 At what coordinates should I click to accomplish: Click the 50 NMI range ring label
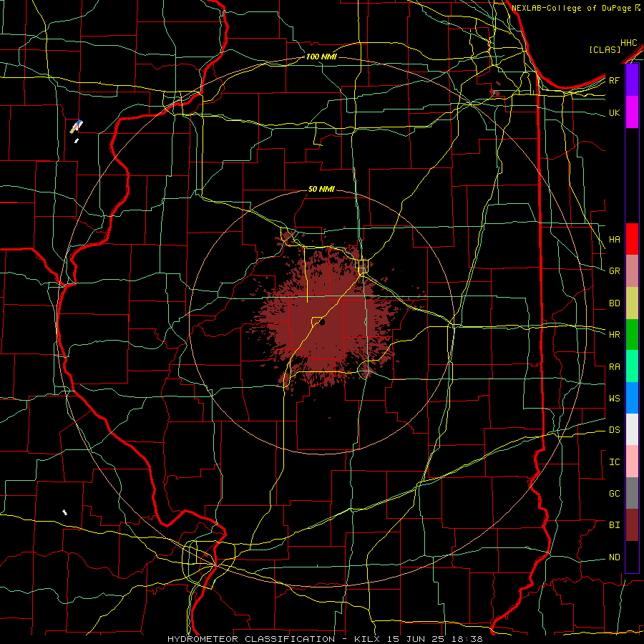pos(321,189)
